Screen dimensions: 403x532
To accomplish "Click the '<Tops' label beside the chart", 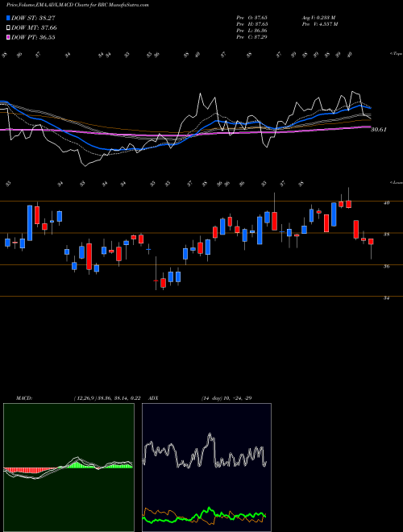I will point(396,54).
